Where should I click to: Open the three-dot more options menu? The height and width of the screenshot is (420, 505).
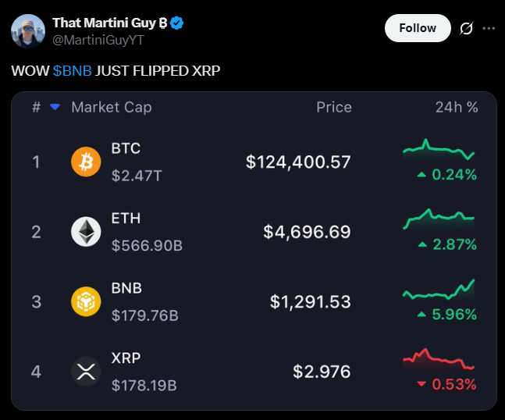tap(489, 28)
